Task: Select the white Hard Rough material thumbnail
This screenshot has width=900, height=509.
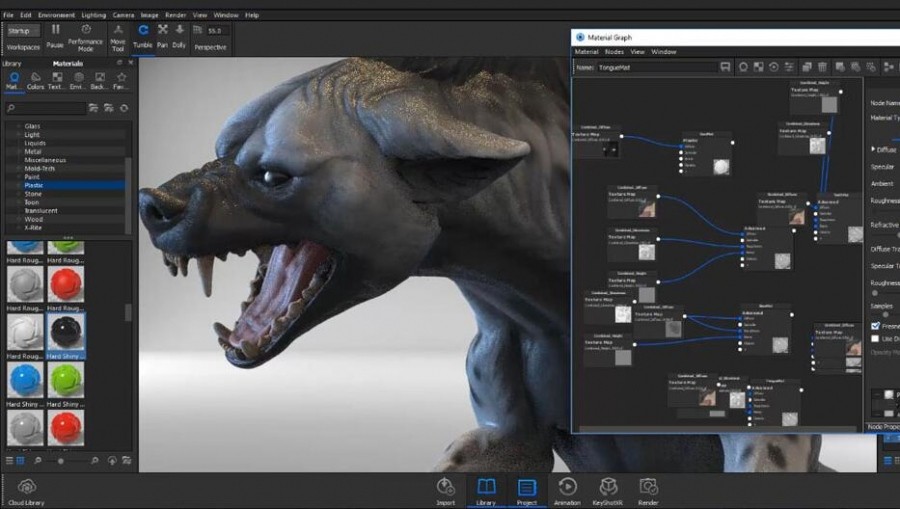Action: click(x=25, y=332)
